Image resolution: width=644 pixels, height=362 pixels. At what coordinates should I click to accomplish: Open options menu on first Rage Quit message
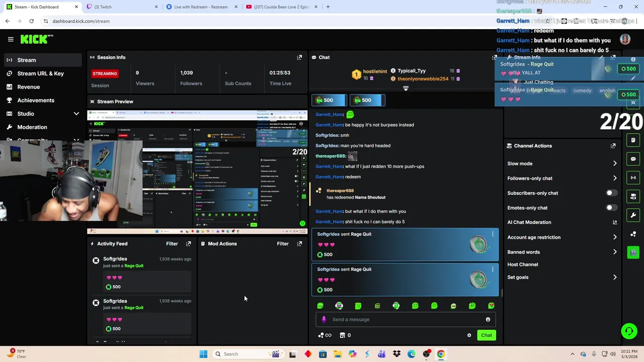point(493,234)
